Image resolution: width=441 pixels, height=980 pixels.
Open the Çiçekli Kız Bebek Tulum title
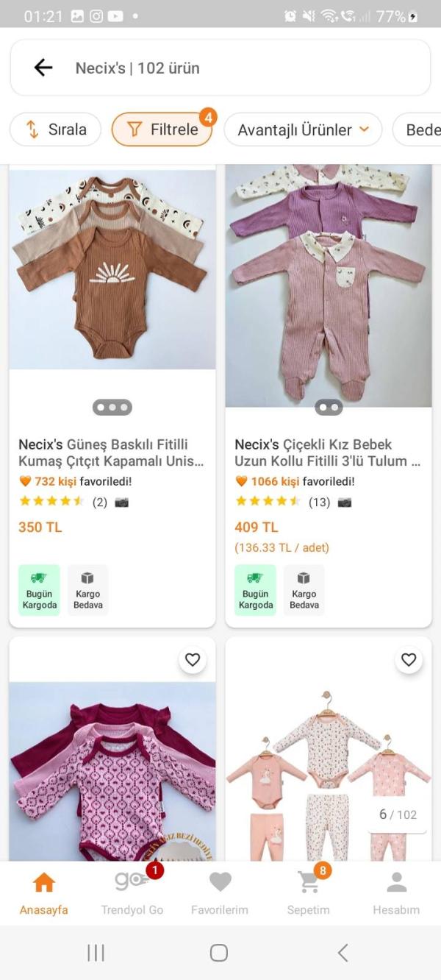tap(328, 452)
